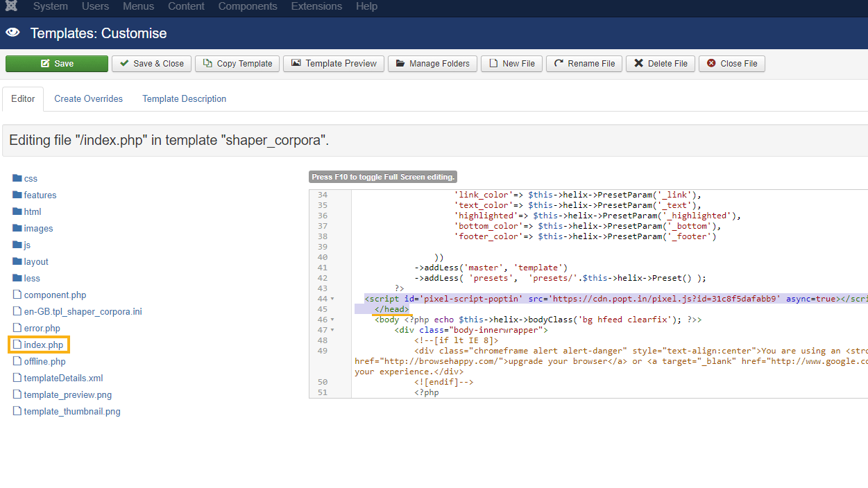Viewport: 868px width, 488px height.
Task: Collapse code fold at line 47
Action: [x=332, y=330]
